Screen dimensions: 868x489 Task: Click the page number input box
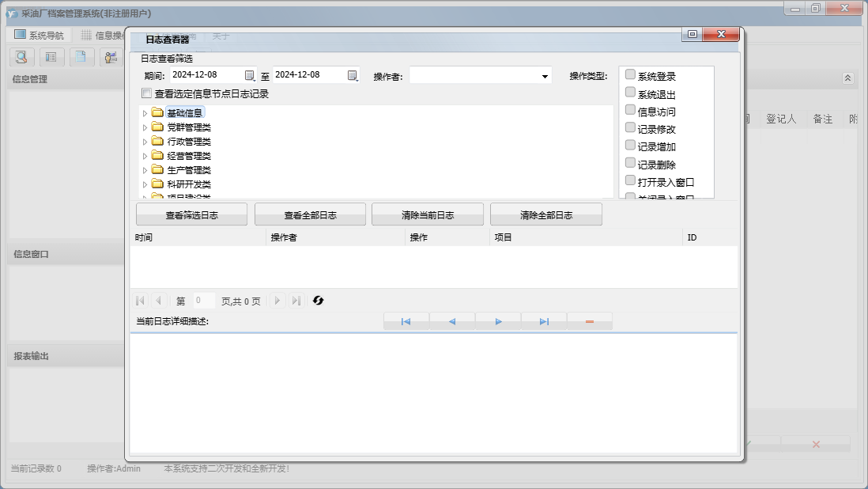tap(203, 300)
